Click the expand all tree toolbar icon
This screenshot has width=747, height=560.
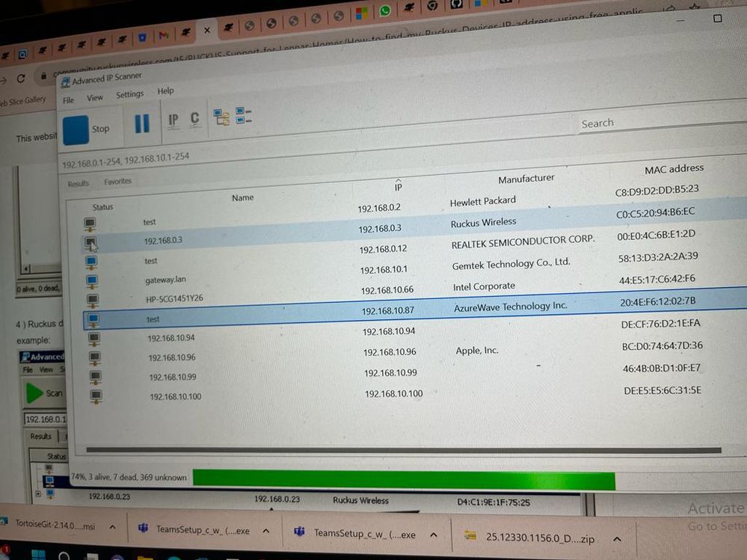(x=221, y=117)
